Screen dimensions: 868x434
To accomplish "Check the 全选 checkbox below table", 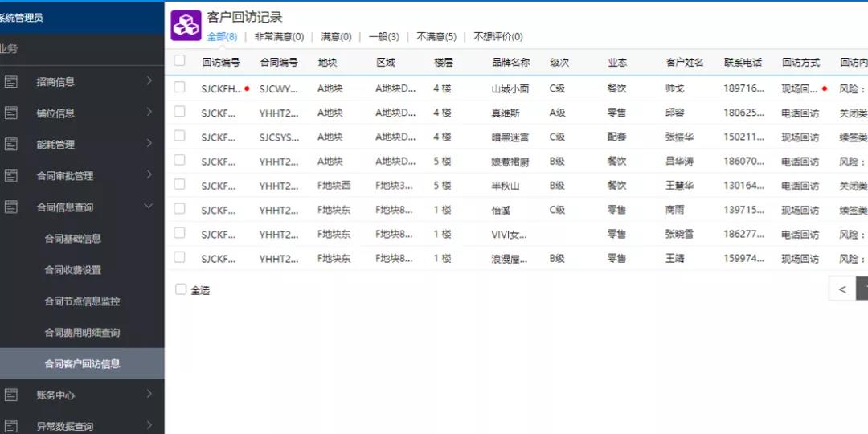I will tap(181, 289).
